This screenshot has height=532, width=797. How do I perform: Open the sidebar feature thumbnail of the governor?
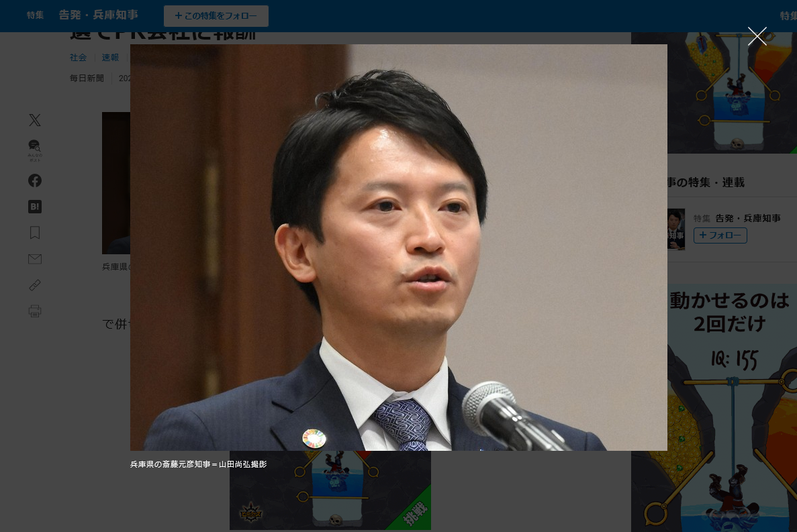coord(676,229)
